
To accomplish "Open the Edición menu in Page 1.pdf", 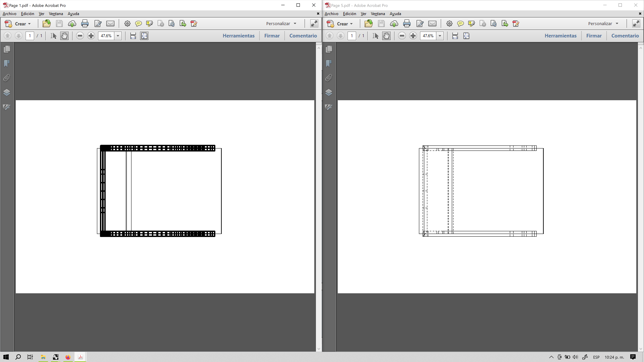I will point(27,14).
